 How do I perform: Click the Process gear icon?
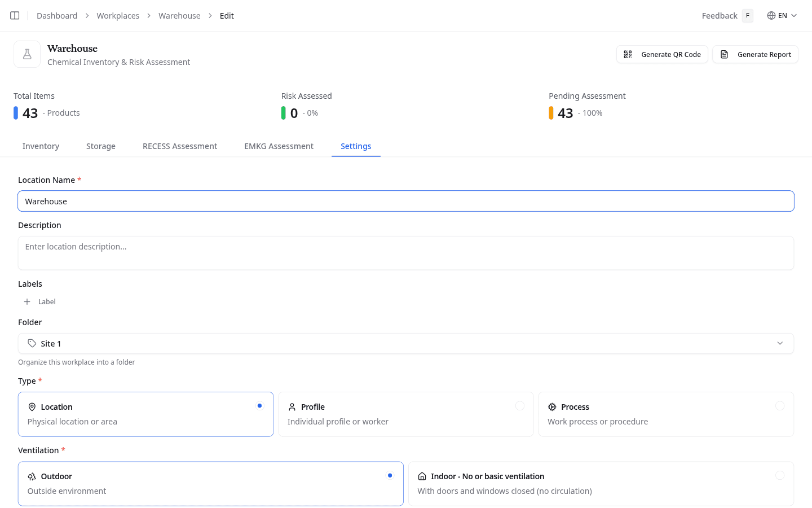coord(552,407)
